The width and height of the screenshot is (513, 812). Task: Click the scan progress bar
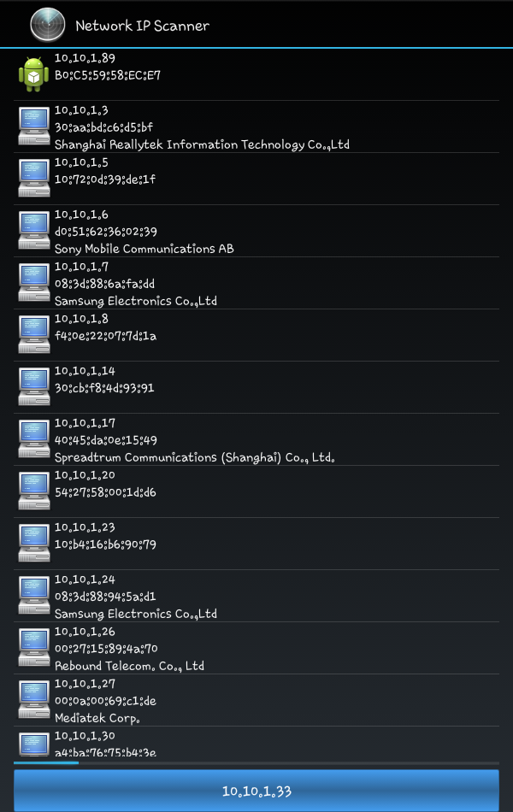[256, 762]
